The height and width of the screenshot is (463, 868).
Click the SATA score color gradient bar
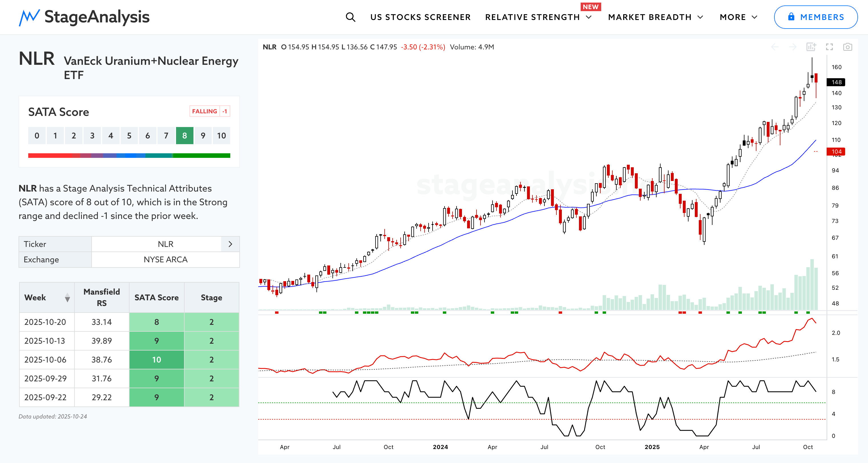(x=129, y=156)
